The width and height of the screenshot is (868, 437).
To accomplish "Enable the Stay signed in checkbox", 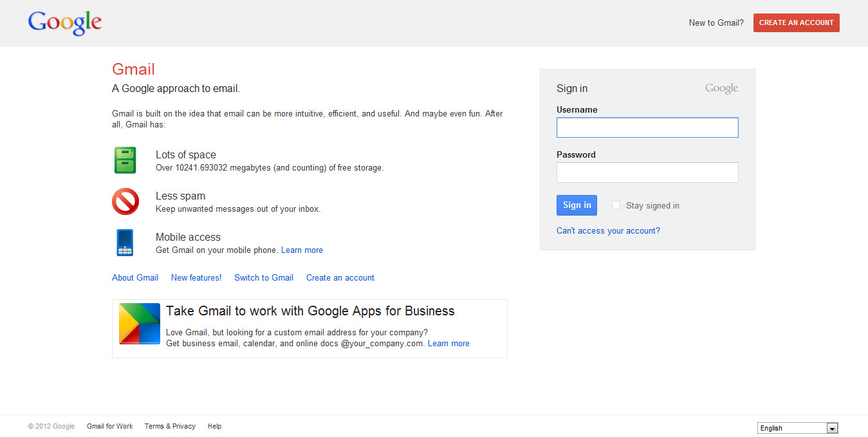I will pyautogui.click(x=616, y=205).
